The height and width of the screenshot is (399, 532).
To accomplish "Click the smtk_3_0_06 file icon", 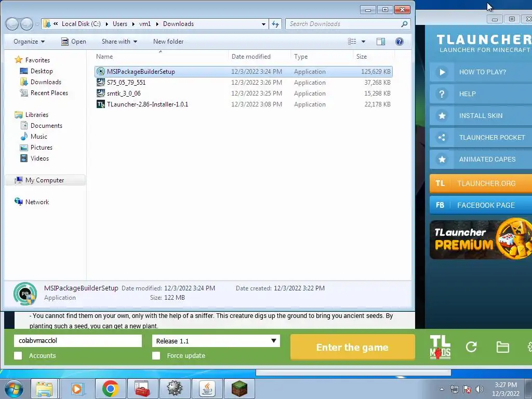I will tap(100, 93).
